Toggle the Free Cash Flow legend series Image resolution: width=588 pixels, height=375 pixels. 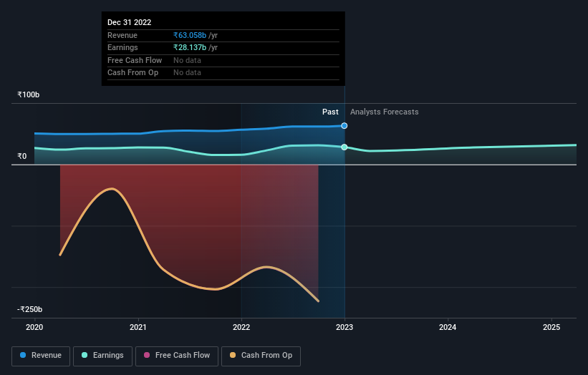coord(177,356)
